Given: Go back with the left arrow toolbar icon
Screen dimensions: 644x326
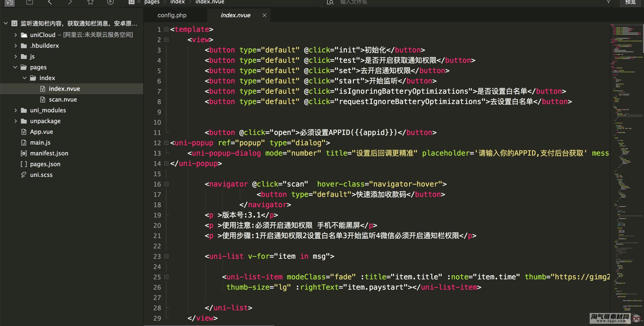Looking at the screenshot, I should pyautogui.click(x=50, y=2).
